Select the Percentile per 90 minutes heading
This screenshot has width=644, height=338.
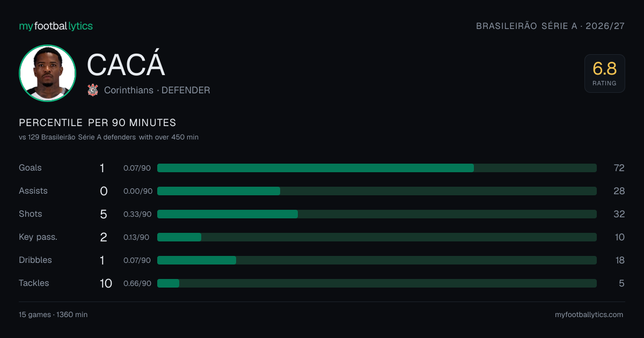point(98,123)
